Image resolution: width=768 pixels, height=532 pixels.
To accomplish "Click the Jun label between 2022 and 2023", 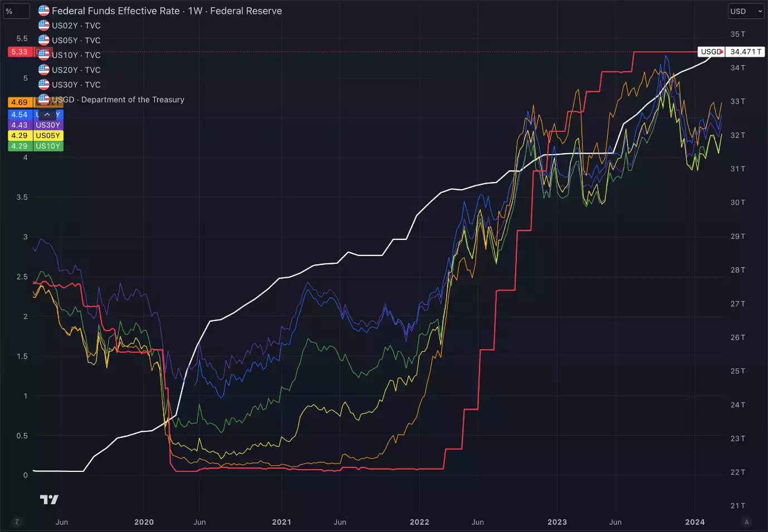I will [477, 522].
